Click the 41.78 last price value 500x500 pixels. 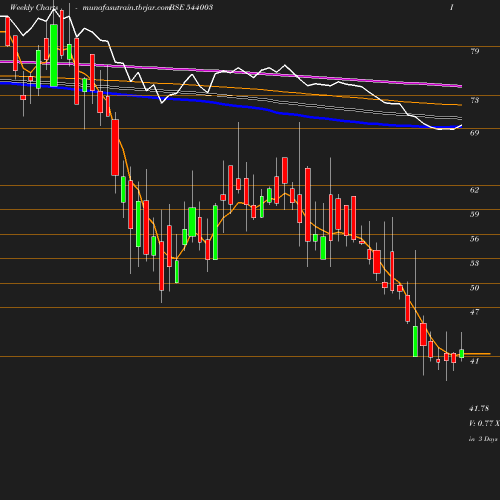pos(479,409)
